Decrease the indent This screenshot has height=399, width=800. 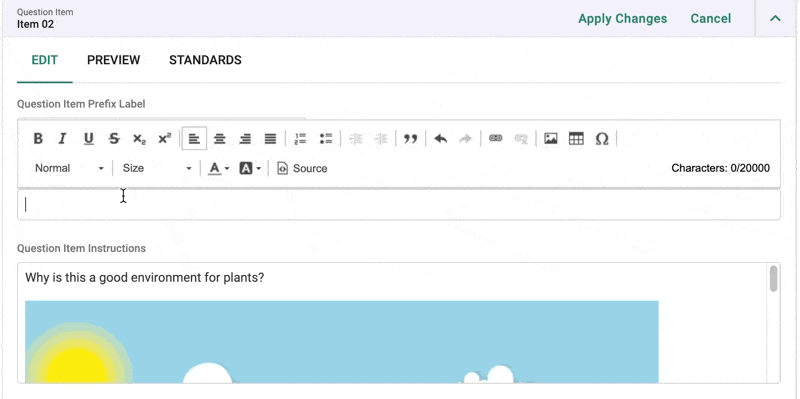click(x=356, y=139)
